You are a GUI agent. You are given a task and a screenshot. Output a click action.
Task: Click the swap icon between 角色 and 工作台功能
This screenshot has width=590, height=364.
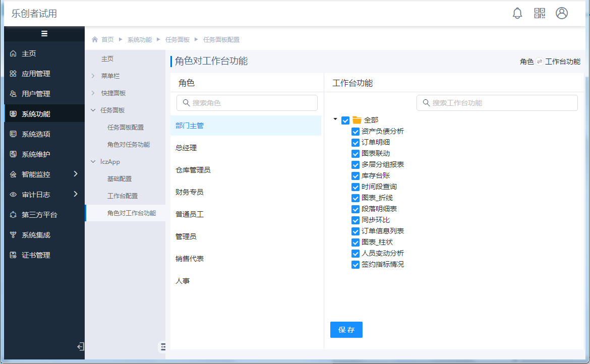pos(540,62)
